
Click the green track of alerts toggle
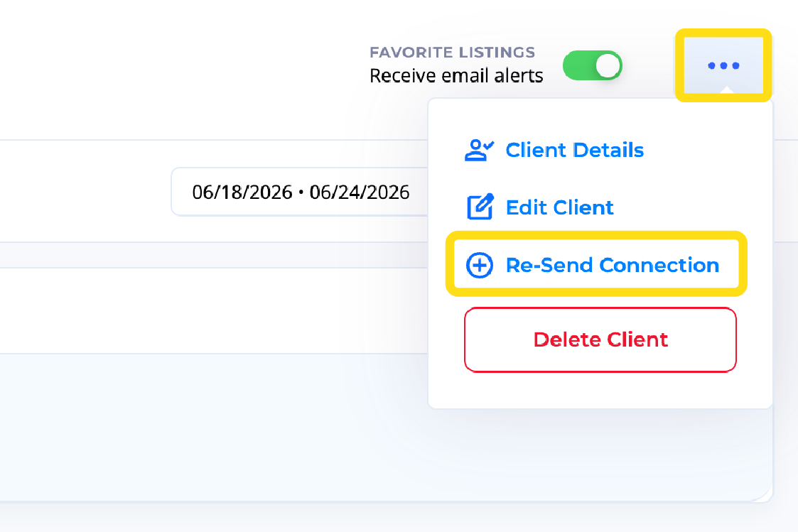(x=578, y=65)
